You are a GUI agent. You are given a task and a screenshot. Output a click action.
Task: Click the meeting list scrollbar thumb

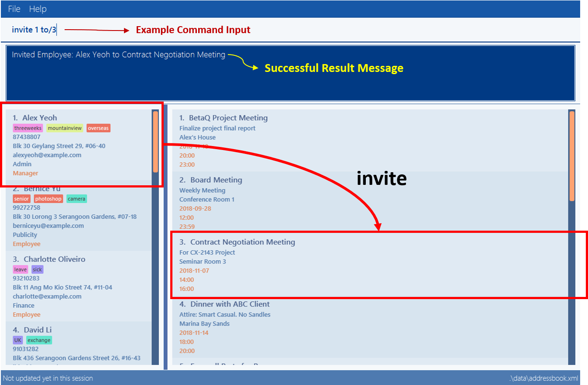(572, 156)
